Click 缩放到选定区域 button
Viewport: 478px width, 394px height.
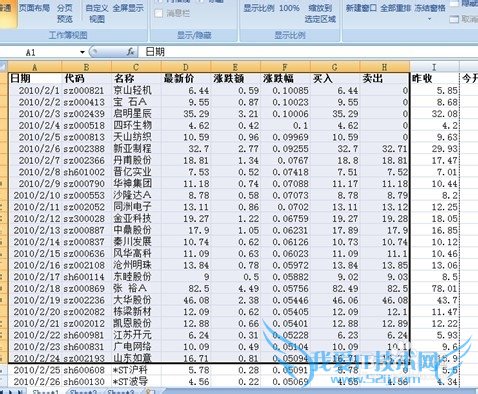click(x=320, y=13)
